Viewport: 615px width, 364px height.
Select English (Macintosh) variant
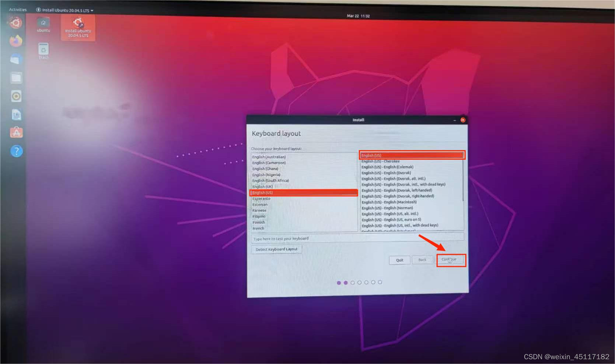[x=412, y=202]
